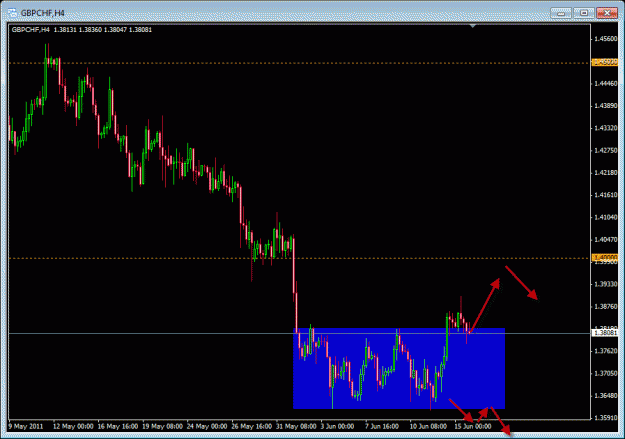This screenshot has width=625, height=439.
Task: Click the current price label 1.38081
Action: 605,333
